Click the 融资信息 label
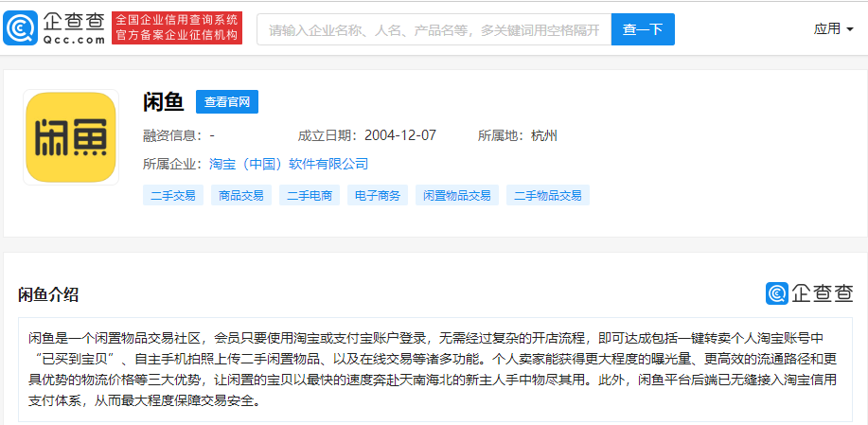This screenshot has width=868, height=425. (172, 135)
